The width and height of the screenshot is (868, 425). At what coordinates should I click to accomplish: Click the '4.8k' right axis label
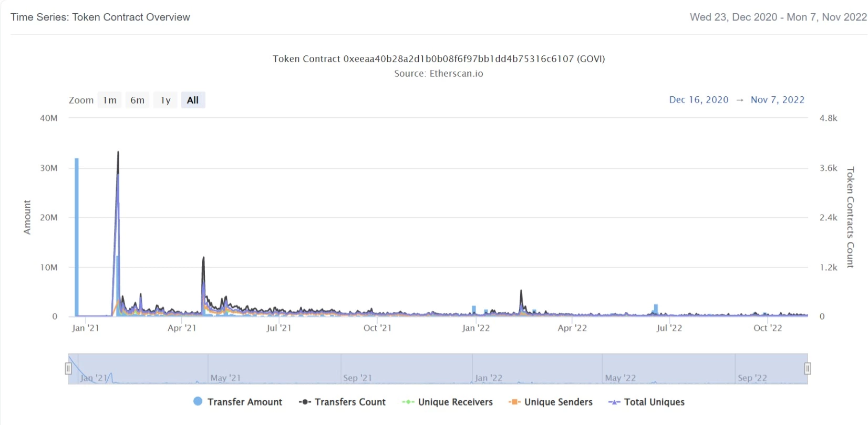coord(829,118)
